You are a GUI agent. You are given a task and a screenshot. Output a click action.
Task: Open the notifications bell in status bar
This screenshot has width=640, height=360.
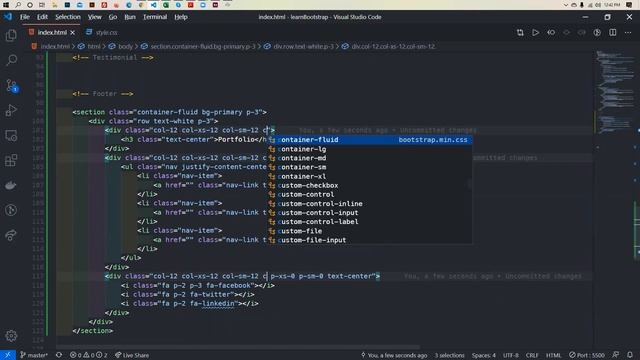pyautogui.click(x=630, y=355)
